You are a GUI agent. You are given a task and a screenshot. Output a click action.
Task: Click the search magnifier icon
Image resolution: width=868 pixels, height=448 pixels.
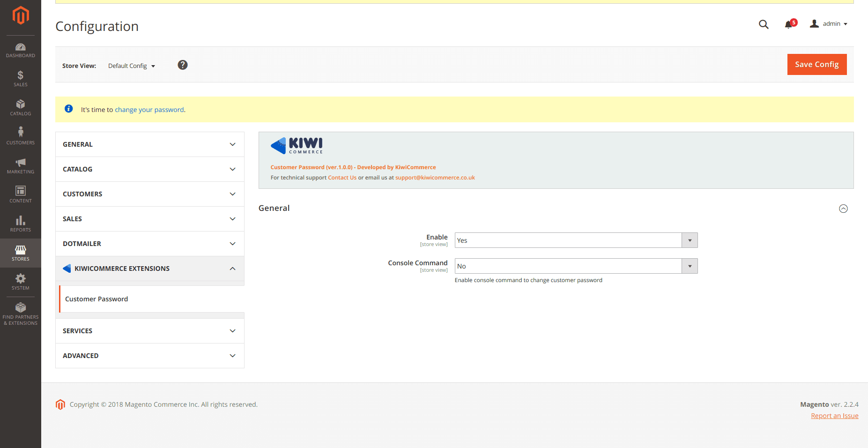coord(764,24)
